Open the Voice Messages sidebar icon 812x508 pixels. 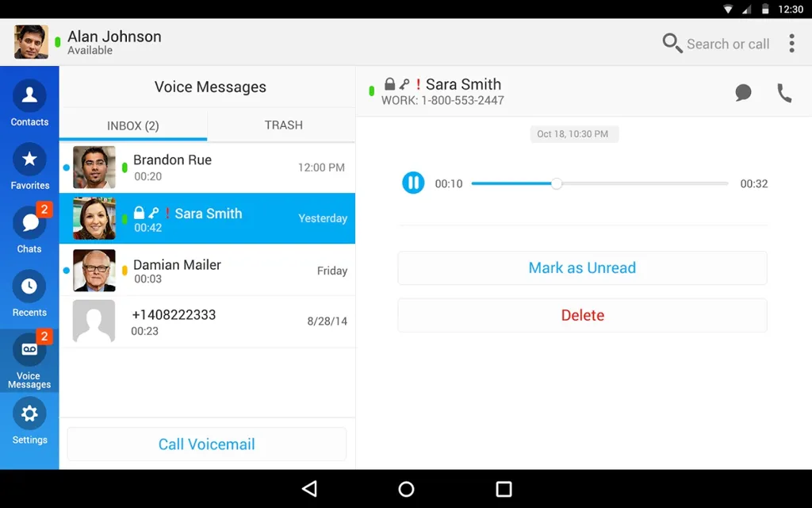[x=29, y=350]
